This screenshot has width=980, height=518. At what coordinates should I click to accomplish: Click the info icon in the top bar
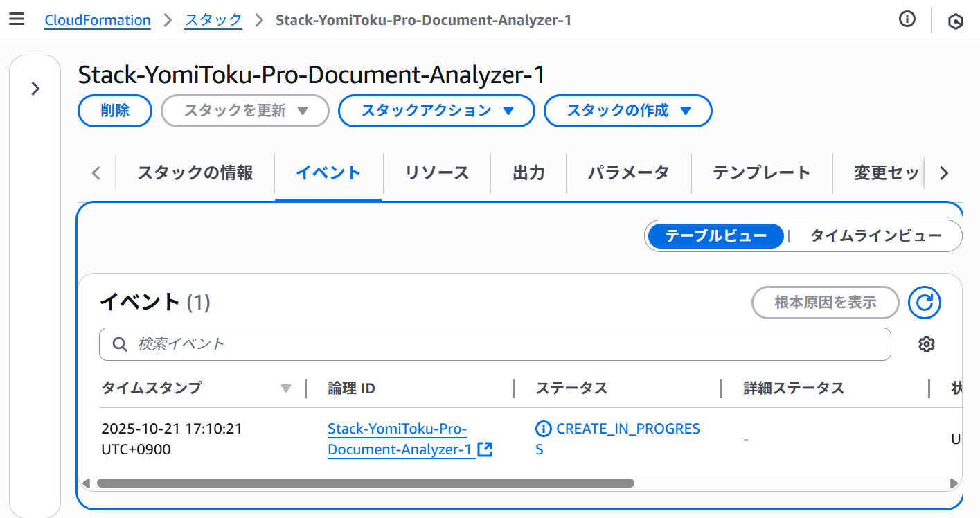click(907, 19)
